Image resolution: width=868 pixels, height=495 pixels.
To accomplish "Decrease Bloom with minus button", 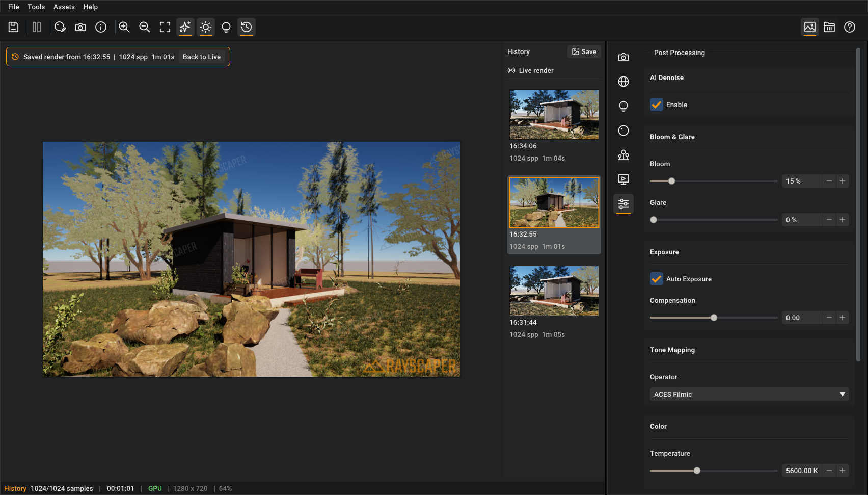I will pyautogui.click(x=829, y=181).
